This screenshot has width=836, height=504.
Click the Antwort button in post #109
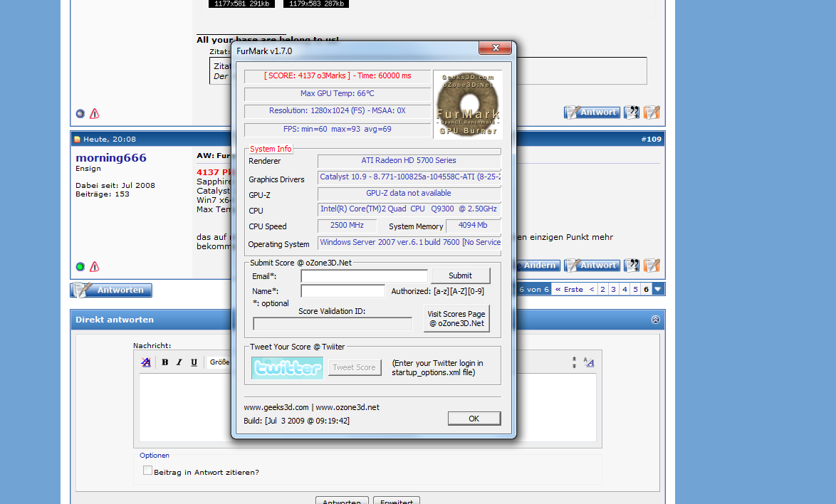(592, 266)
